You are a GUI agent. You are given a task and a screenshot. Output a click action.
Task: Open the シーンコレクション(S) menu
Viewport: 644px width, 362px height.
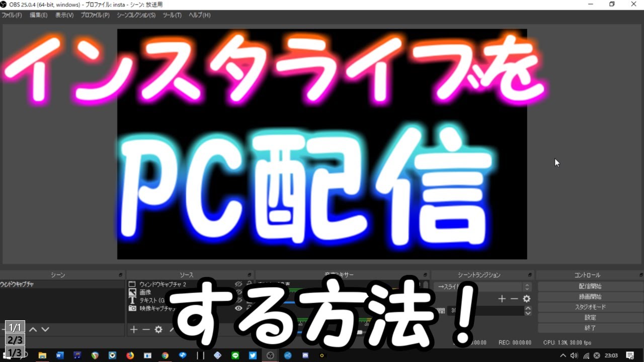point(136,15)
